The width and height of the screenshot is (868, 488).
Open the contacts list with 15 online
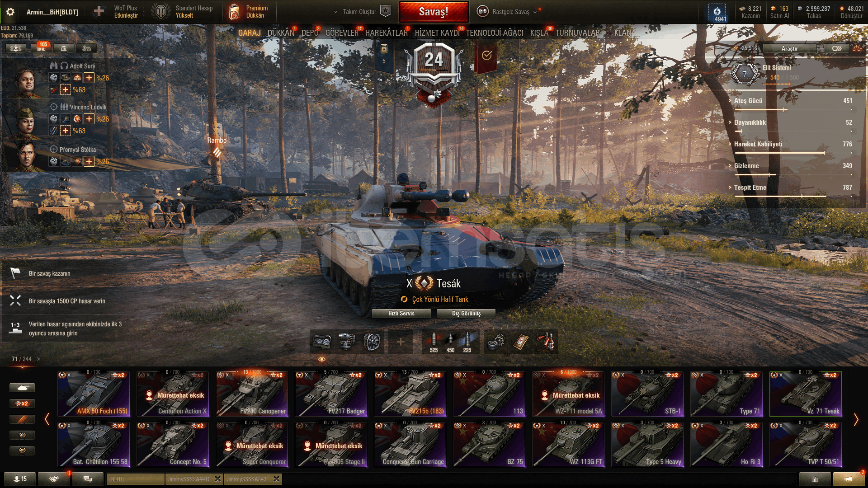(20, 479)
